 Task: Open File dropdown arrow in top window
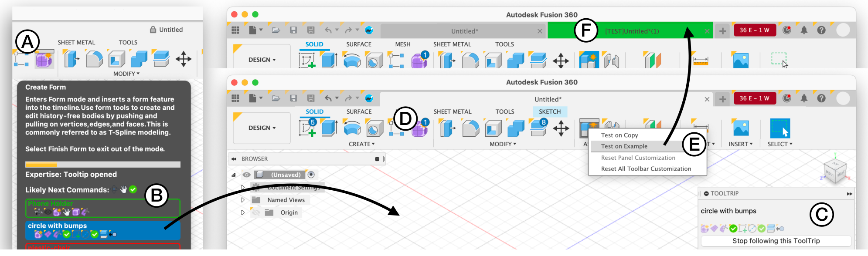tap(261, 30)
